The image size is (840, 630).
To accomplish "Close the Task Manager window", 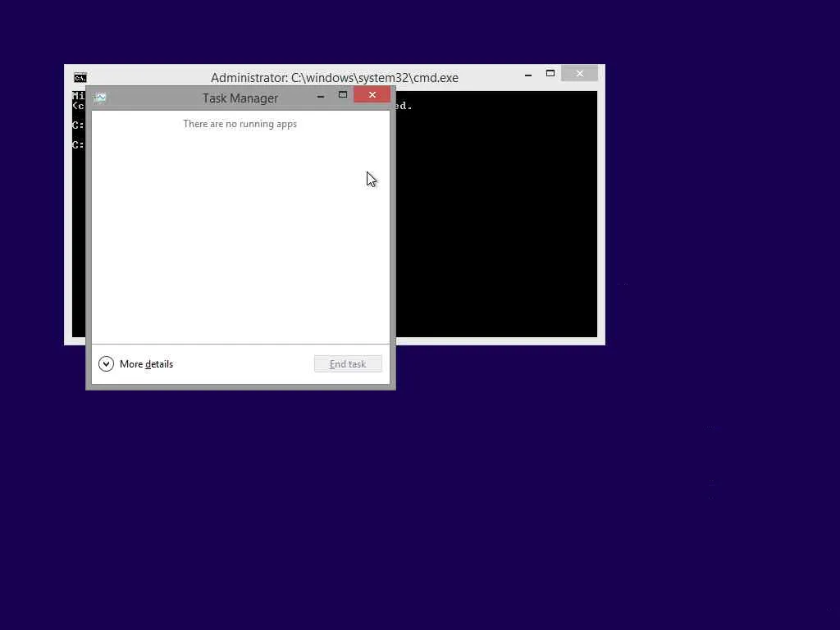I will pos(372,95).
